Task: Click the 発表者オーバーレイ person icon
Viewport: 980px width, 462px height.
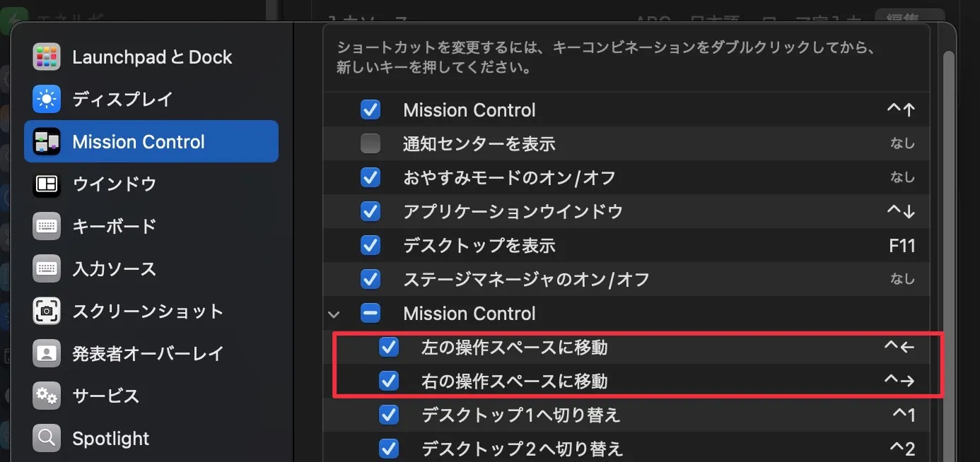Action: 47,353
